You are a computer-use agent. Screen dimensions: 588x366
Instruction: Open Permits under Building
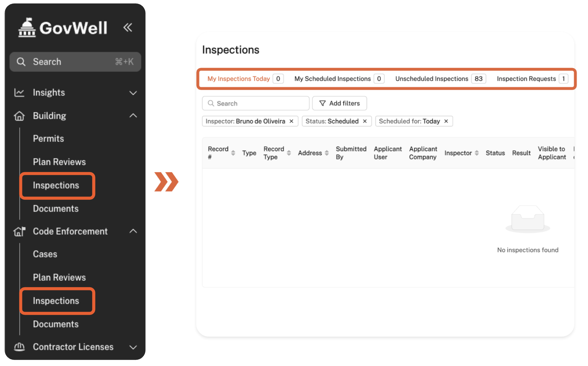48,139
